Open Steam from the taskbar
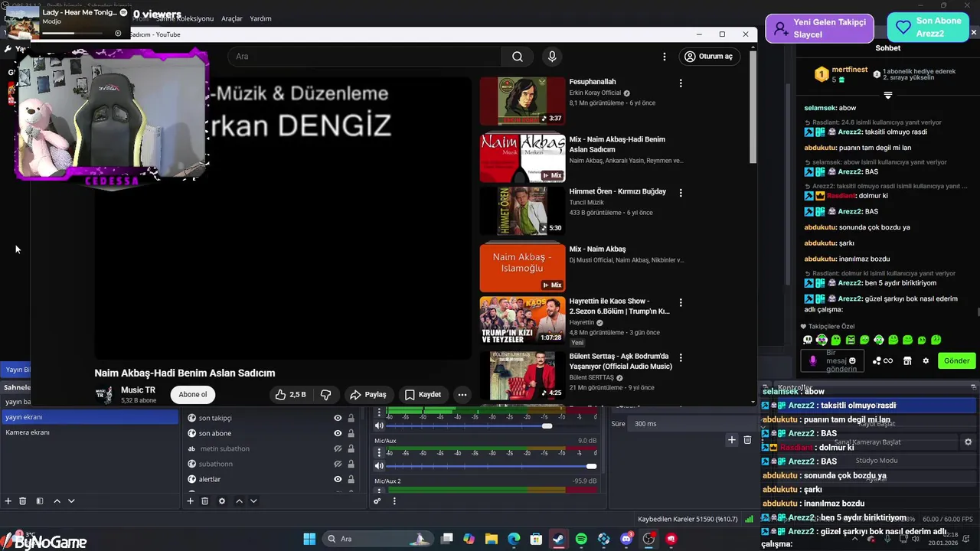Image resolution: width=980 pixels, height=551 pixels. point(559,539)
